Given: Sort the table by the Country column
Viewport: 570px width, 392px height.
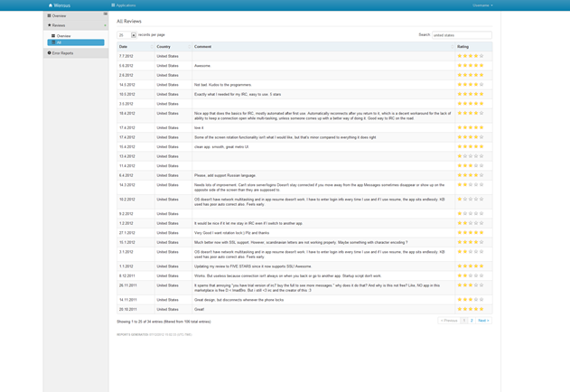Looking at the screenshot, I should [172, 46].
